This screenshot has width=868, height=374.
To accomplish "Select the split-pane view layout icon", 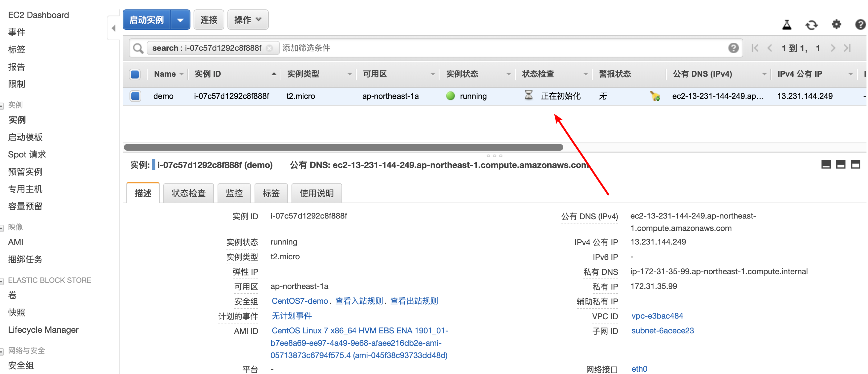I will point(841,165).
